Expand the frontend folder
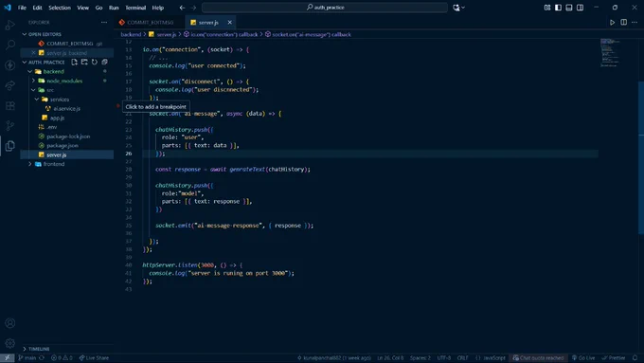This screenshot has width=644, height=363. pyautogui.click(x=30, y=164)
